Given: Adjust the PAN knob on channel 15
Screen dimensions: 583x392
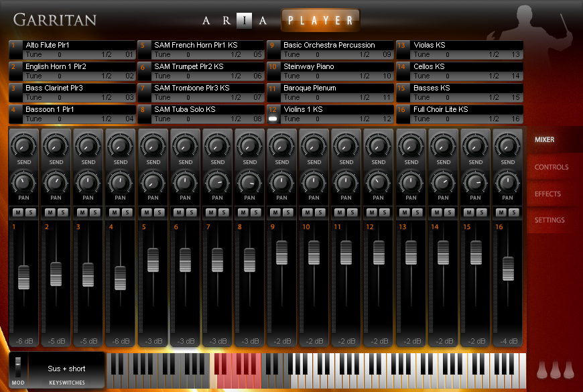Looking at the screenshot, I should [475, 182].
